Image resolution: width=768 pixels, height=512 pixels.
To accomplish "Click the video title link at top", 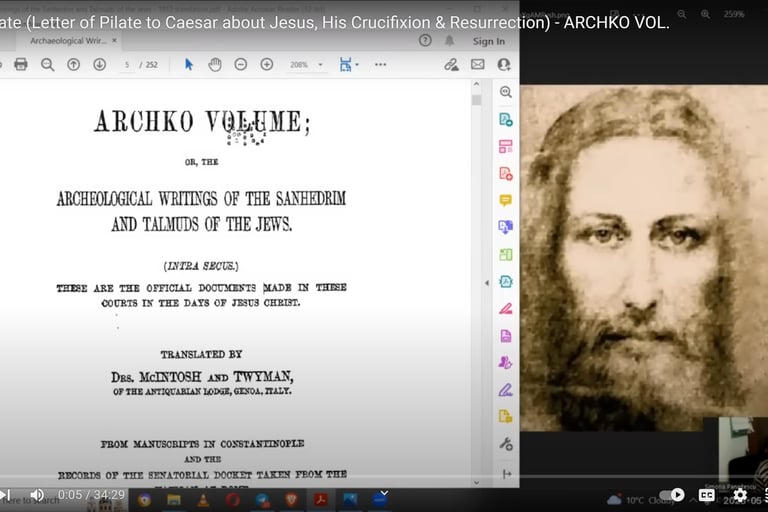I will click(x=335, y=23).
